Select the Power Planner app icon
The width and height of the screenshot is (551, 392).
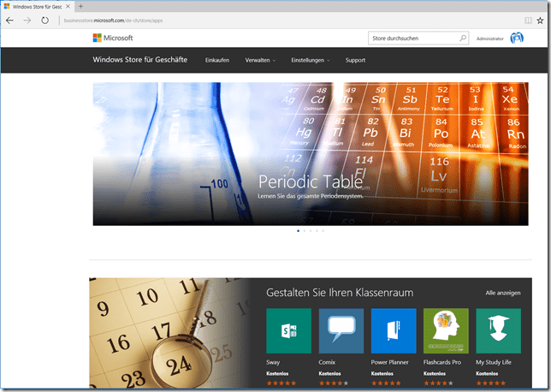[393, 330]
